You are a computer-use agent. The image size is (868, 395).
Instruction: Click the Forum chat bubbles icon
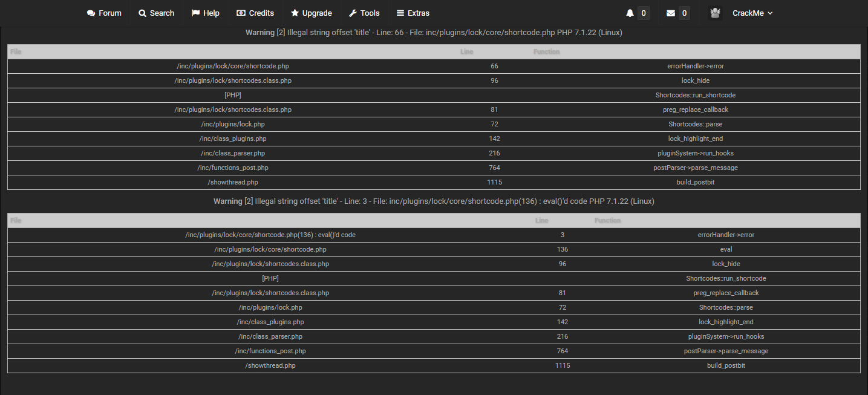[91, 13]
